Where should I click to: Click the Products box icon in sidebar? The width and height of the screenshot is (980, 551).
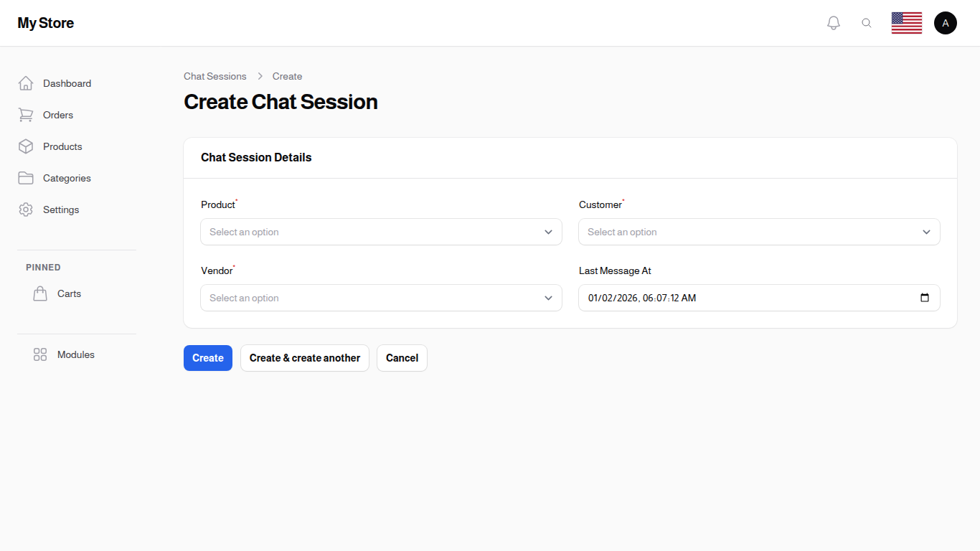tap(26, 146)
